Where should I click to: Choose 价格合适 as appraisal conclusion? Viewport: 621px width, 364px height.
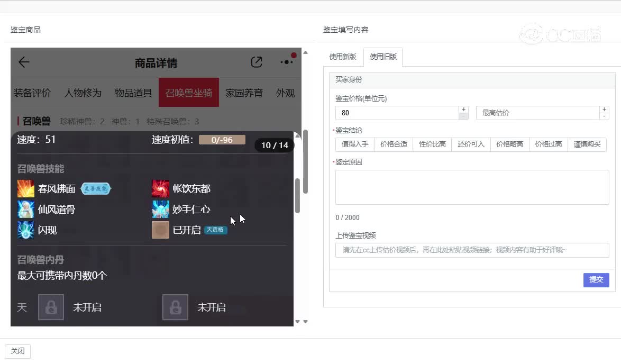[x=394, y=144]
